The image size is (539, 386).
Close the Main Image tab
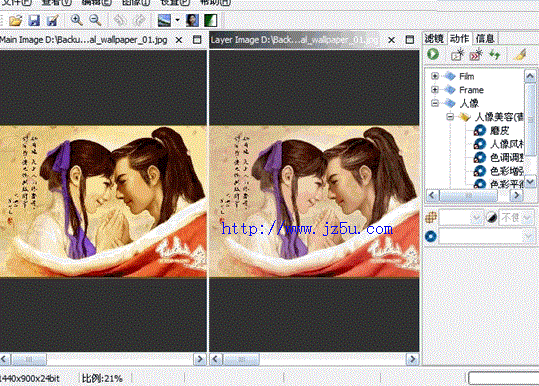point(179,40)
